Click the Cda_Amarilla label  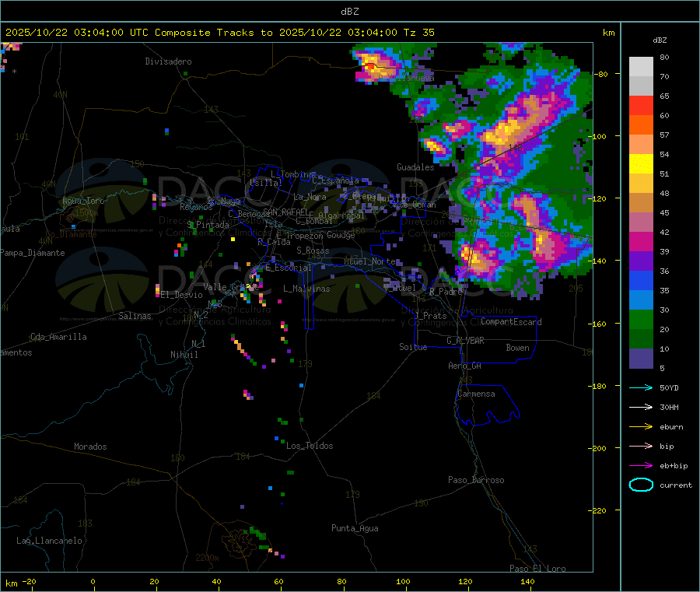[x=58, y=337]
